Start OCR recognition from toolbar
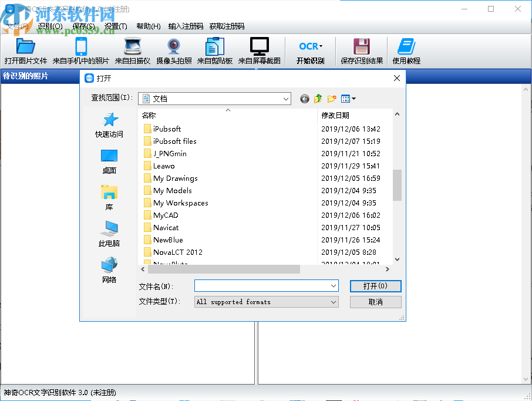 coord(310,51)
